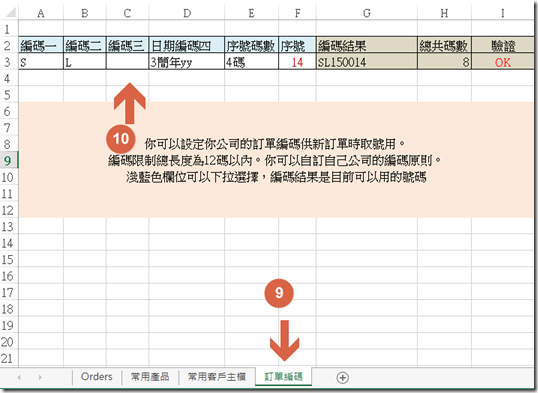Select column E header
Screen dimensions: 538x393
pos(252,13)
